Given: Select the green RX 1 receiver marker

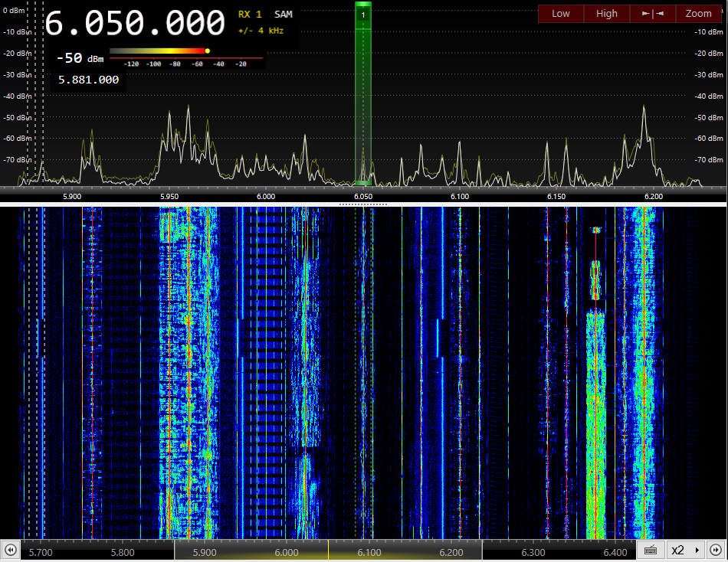Looking at the screenshot, I should [363, 15].
